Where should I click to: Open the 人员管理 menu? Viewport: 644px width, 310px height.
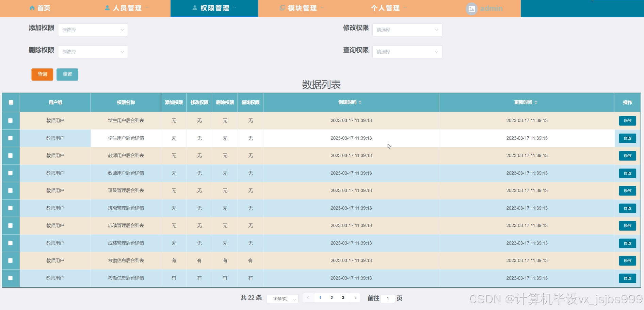[x=127, y=8]
